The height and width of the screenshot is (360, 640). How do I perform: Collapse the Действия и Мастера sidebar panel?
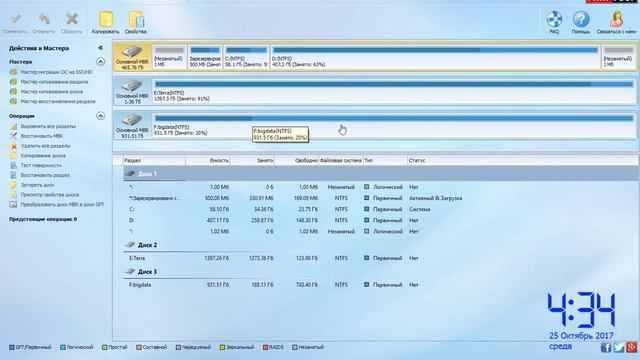100,48
